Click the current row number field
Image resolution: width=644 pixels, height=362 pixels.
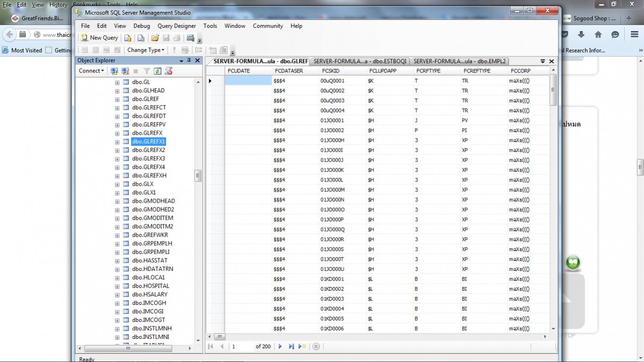(241, 346)
